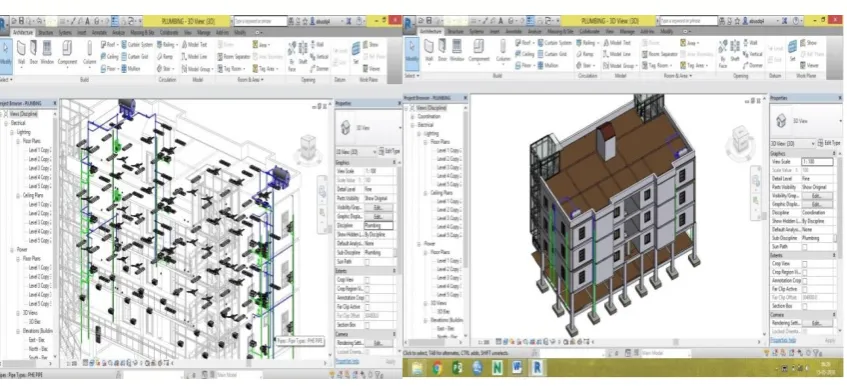Screen dimensions: 847x386
Task: Toggle Annotation Crop checkbox in the right window
Action: pyautogui.click(x=805, y=281)
